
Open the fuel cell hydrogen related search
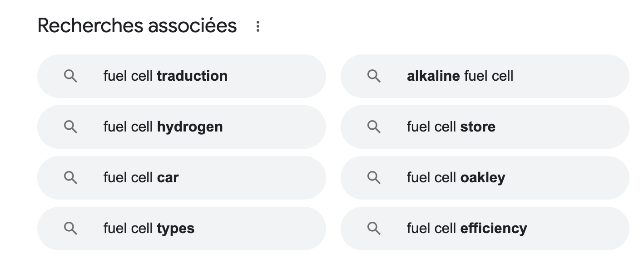pos(182,127)
